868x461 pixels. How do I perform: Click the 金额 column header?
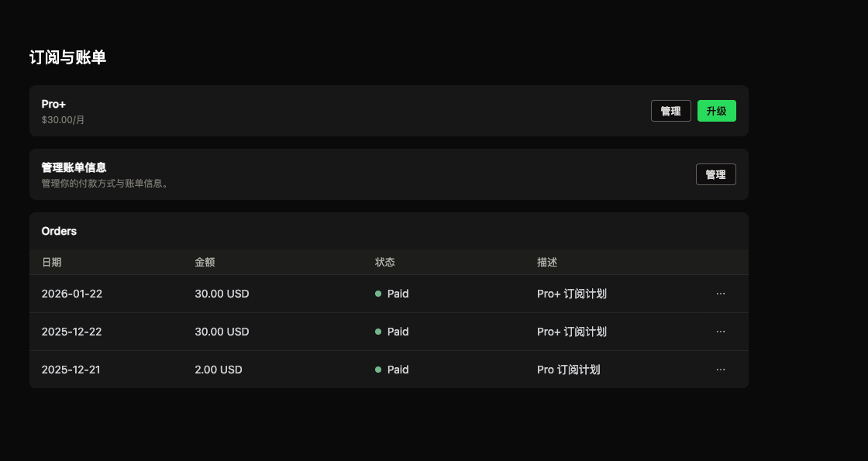point(205,262)
